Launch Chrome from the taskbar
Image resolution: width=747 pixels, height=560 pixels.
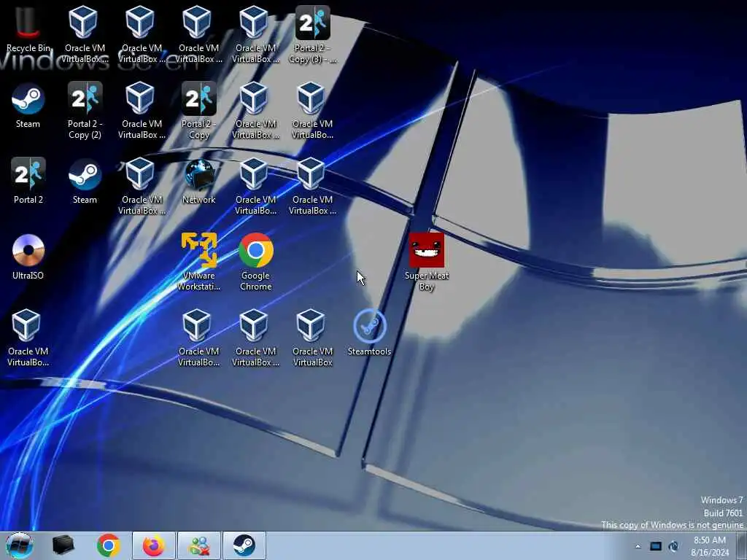108,545
